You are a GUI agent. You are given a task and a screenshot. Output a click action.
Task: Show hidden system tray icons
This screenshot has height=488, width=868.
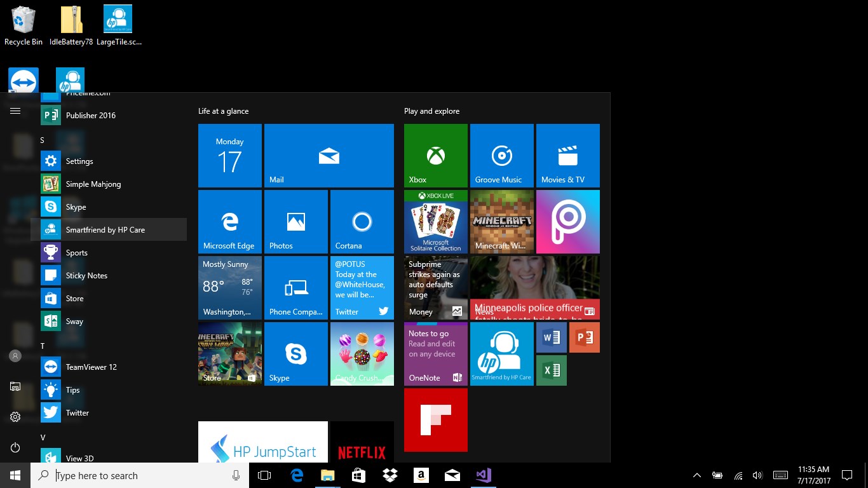[x=697, y=475]
